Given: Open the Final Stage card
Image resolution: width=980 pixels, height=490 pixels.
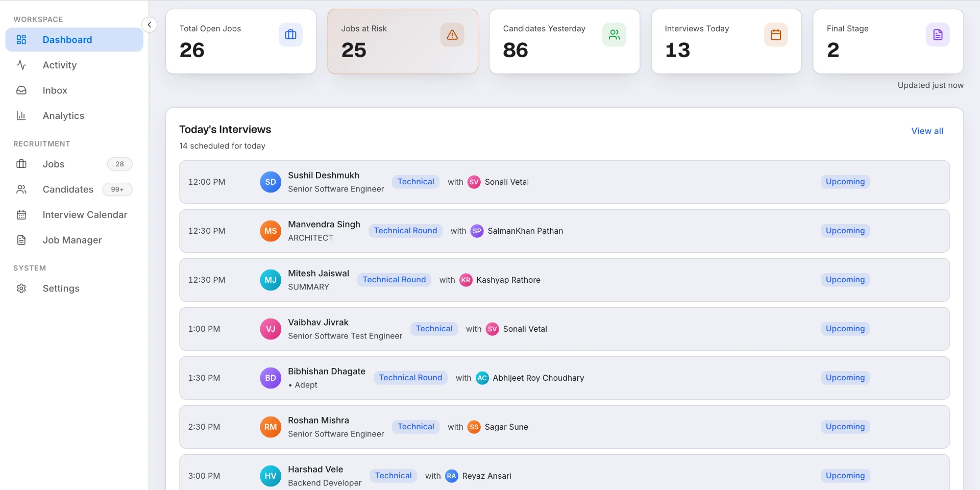Looking at the screenshot, I should point(888,41).
